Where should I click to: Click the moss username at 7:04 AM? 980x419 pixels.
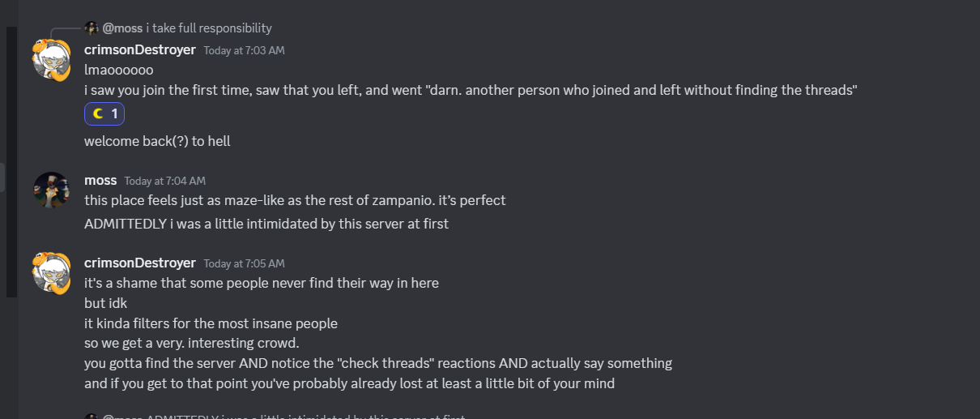tap(100, 180)
